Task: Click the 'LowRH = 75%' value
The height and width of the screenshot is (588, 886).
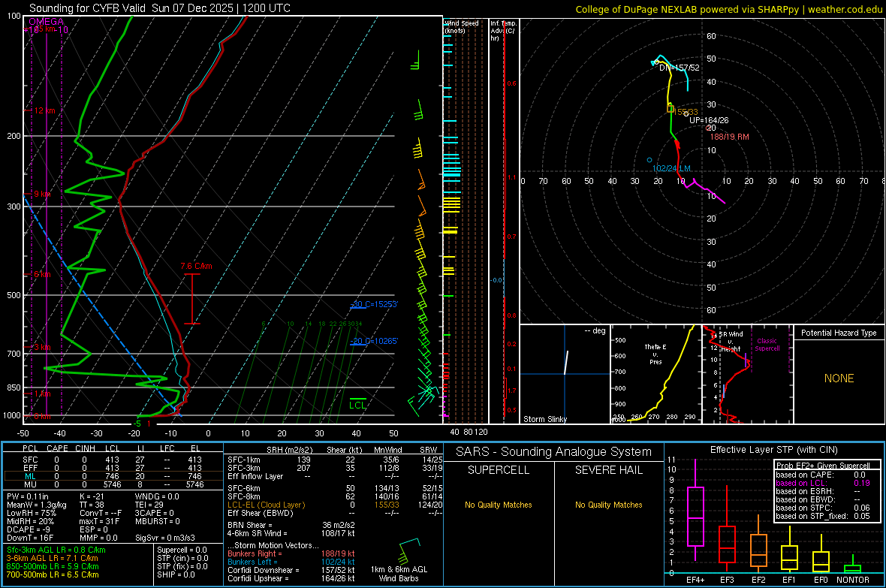Action: click(31, 513)
